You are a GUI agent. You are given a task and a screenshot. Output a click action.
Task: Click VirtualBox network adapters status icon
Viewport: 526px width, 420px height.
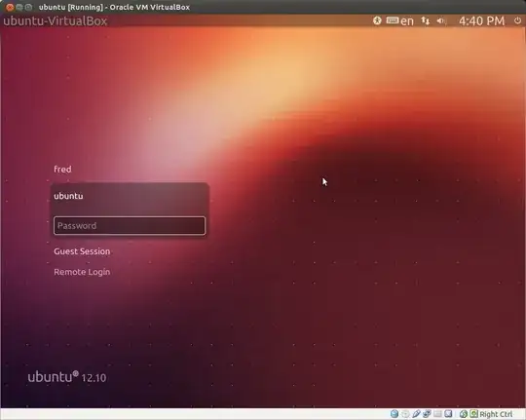(x=427, y=413)
